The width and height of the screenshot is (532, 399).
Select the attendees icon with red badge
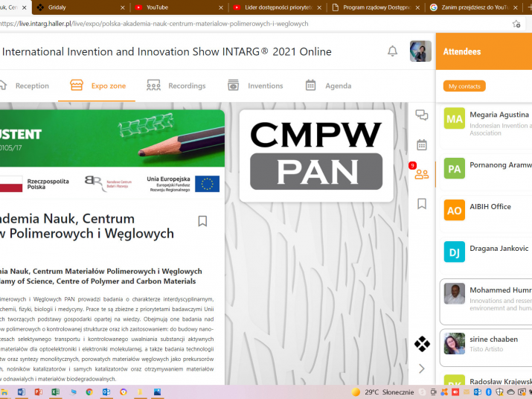coord(421,173)
